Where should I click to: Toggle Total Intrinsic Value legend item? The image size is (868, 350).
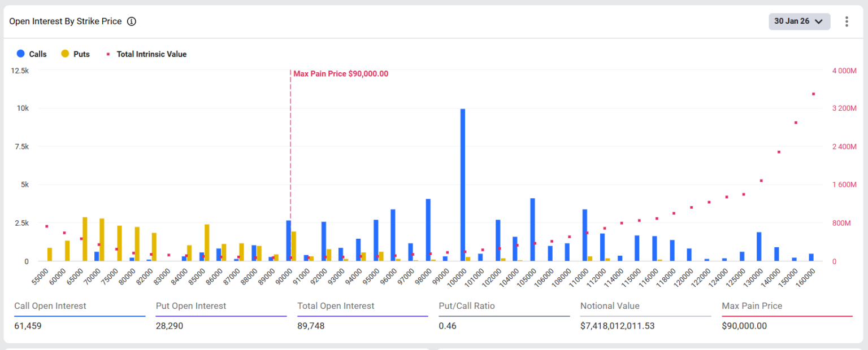click(151, 54)
